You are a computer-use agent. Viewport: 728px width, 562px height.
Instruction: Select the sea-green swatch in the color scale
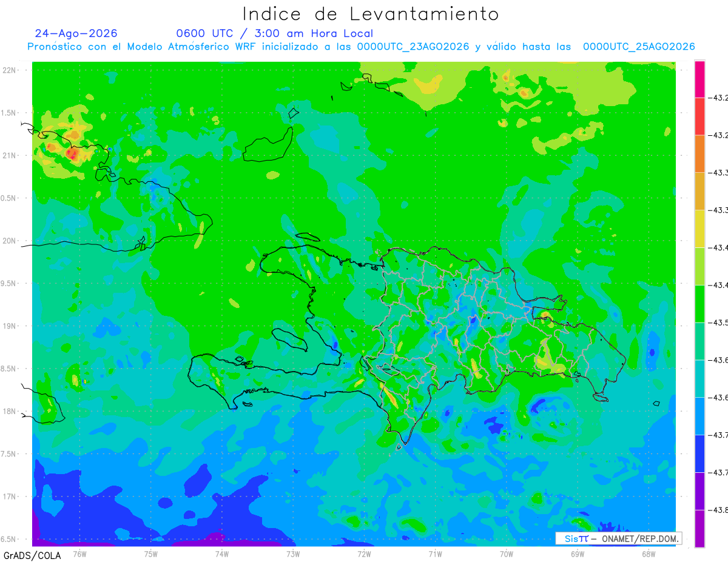click(699, 341)
